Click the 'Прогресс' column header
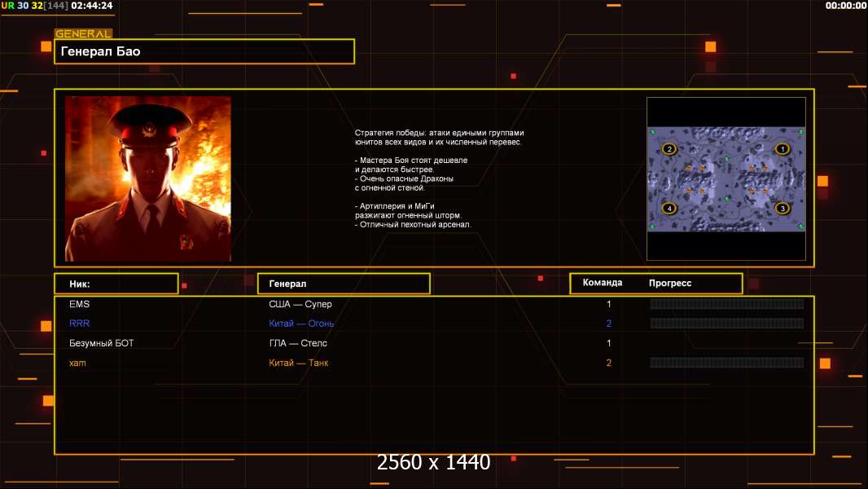This screenshot has height=489, width=868. pyautogui.click(x=670, y=283)
